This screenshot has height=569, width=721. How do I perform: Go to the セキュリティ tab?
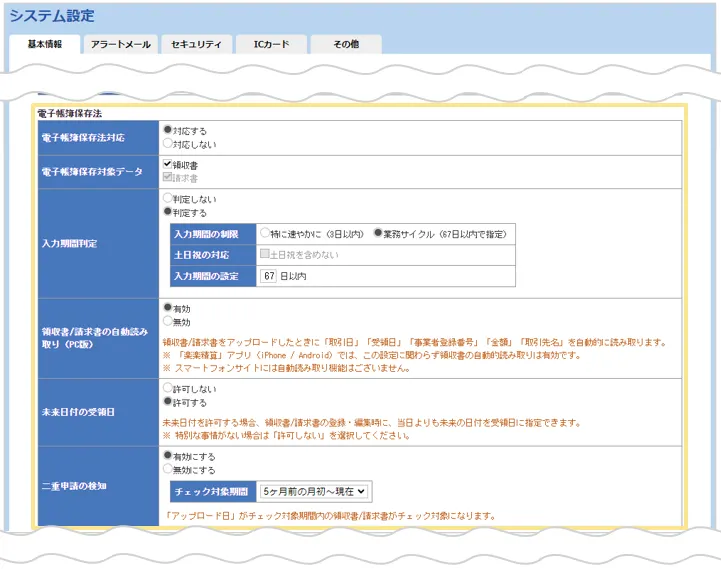pyautogui.click(x=196, y=45)
